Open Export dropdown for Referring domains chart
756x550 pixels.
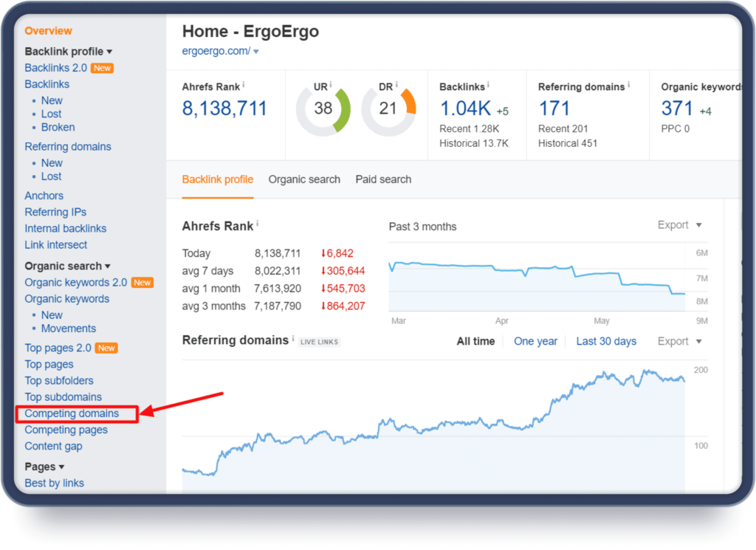[x=679, y=341]
